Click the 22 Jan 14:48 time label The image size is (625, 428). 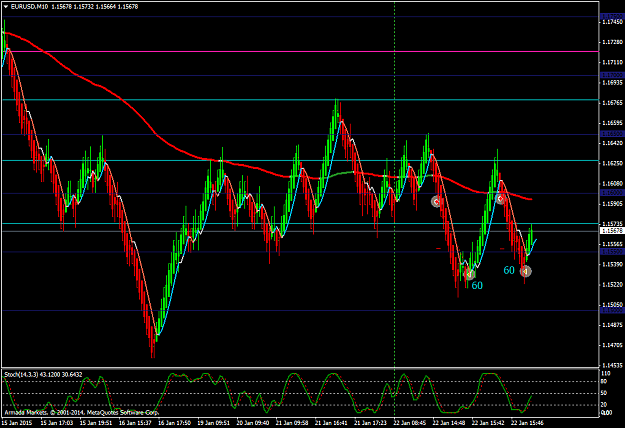tap(449, 422)
